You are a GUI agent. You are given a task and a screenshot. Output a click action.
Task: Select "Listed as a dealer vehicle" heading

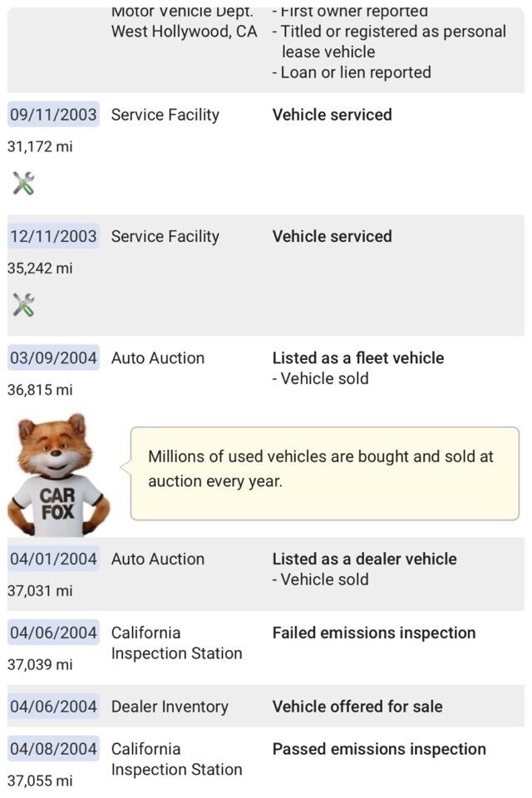click(364, 559)
